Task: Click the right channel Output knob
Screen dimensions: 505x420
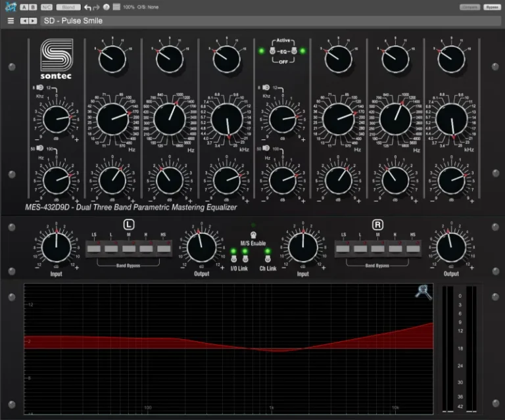Action: pos(450,247)
